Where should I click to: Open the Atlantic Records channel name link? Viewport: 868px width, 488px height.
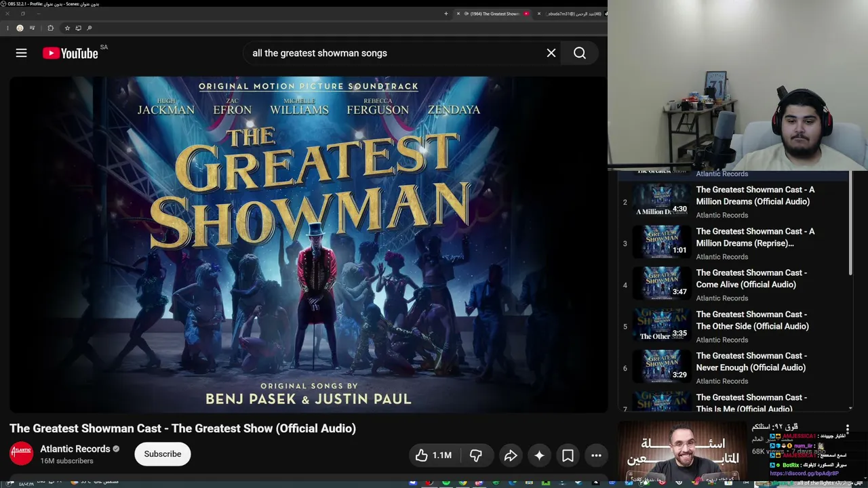(x=75, y=449)
